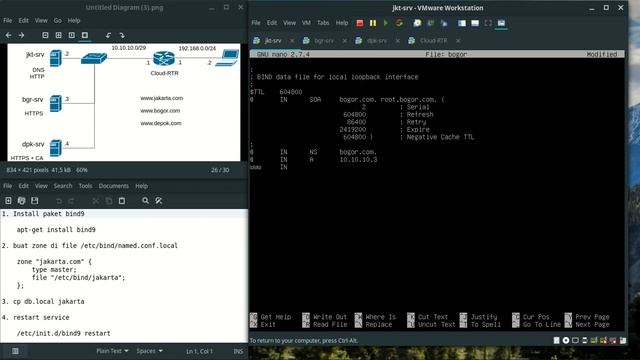640x360 pixels.
Task: Click find magnifier icon in text editor
Action: [x=145, y=201]
